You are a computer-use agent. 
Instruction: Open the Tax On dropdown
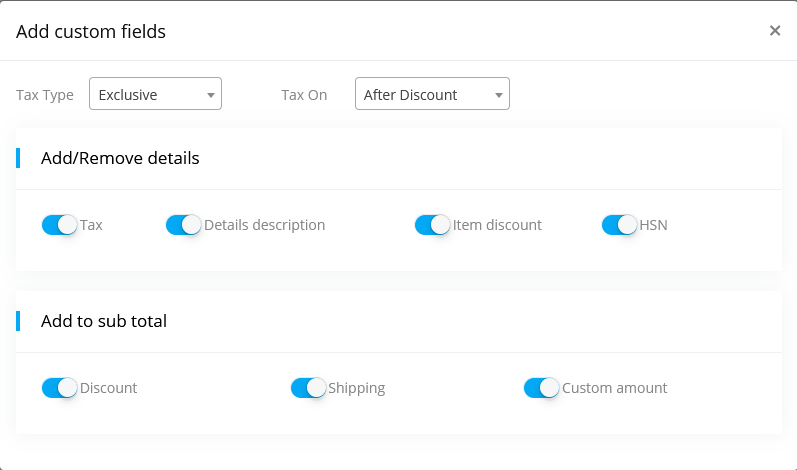point(432,95)
